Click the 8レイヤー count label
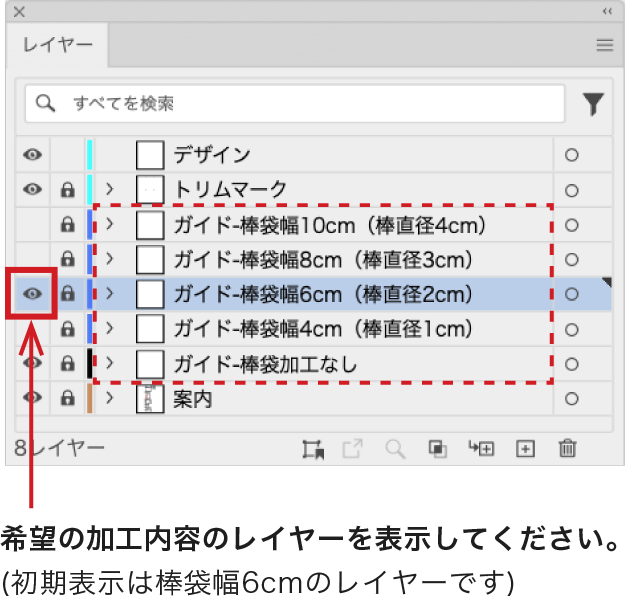 tap(59, 448)
